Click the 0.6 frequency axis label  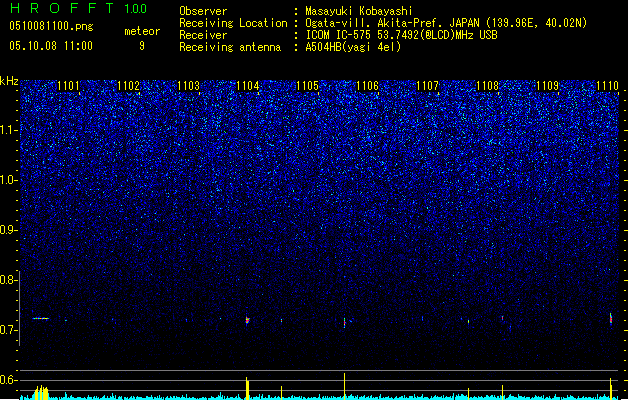tap(8, 380)
